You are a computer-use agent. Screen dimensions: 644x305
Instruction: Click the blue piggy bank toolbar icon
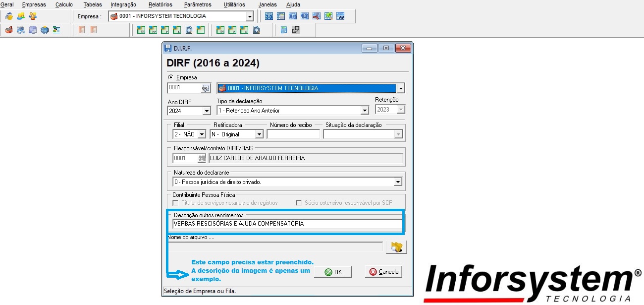tap(45, 30)
